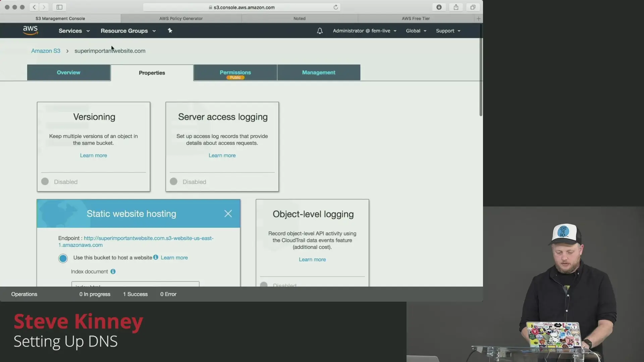Select Use this bucket to host a website
644x362 pixels.
coord(63,258)
